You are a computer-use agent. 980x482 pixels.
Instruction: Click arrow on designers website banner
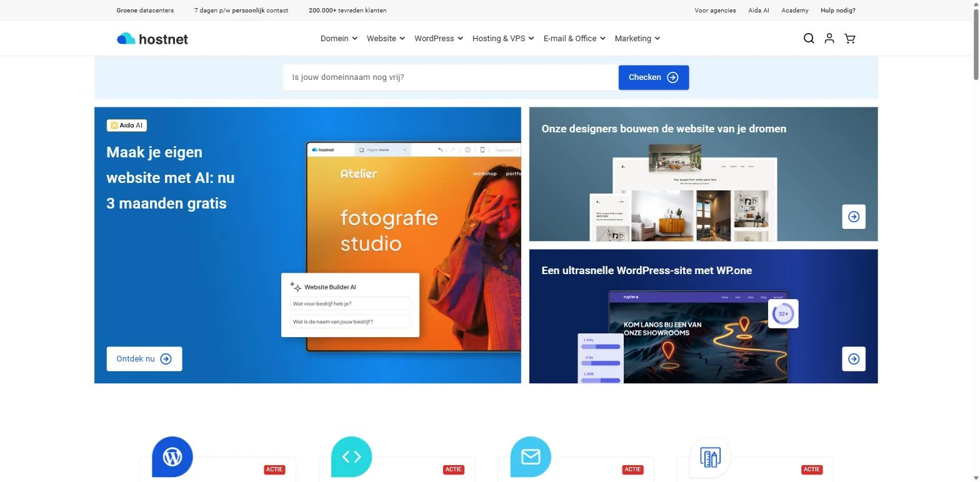854,217
